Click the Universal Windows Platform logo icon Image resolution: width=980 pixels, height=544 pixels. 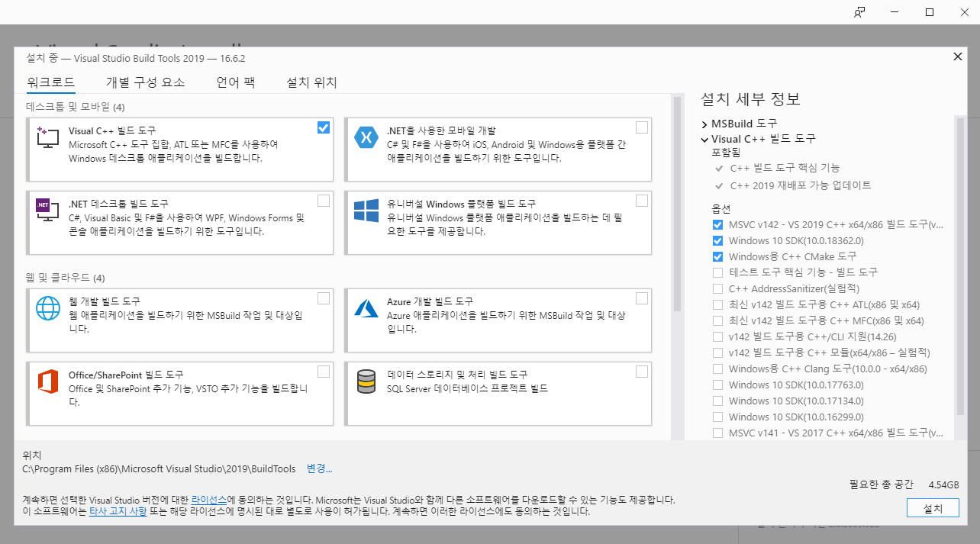(x=366, y=210)
